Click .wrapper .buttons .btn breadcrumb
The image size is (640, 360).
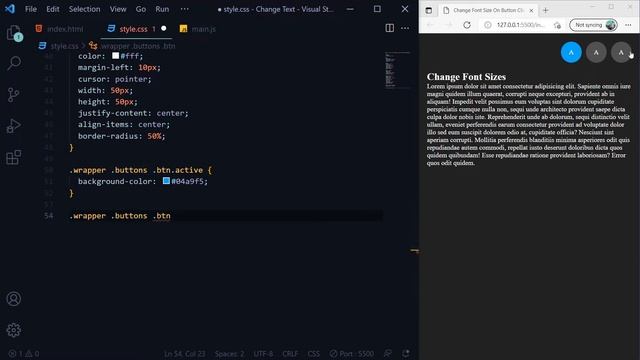tap(138, 46)
